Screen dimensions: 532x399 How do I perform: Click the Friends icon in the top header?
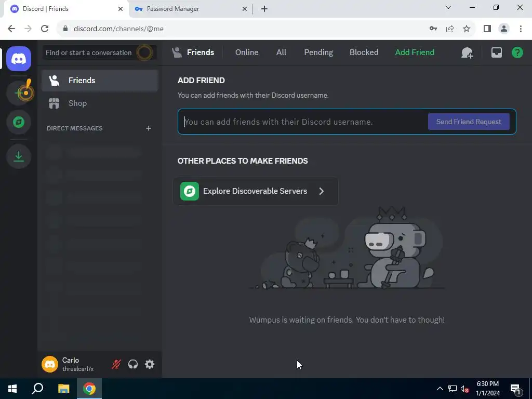click(177, 52)
